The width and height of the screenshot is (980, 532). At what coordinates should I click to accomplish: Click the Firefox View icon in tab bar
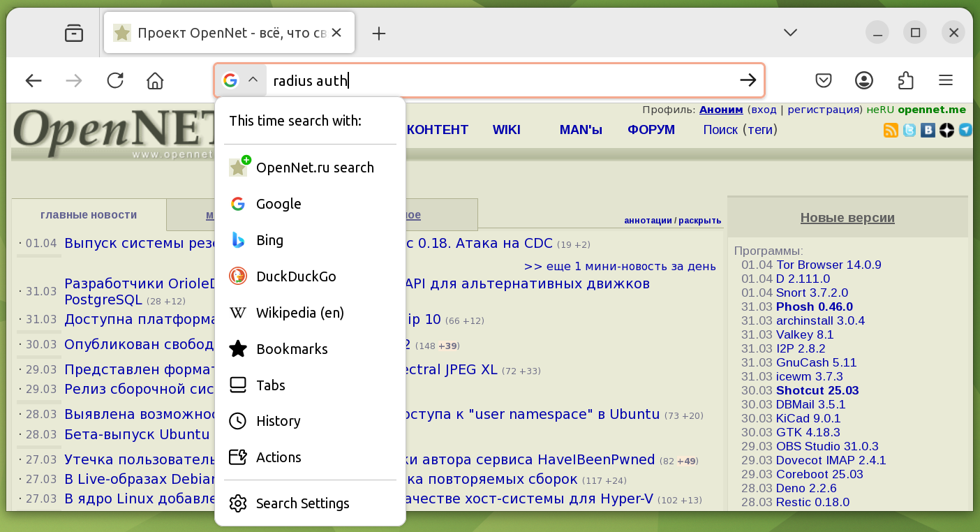coord(74,33)
